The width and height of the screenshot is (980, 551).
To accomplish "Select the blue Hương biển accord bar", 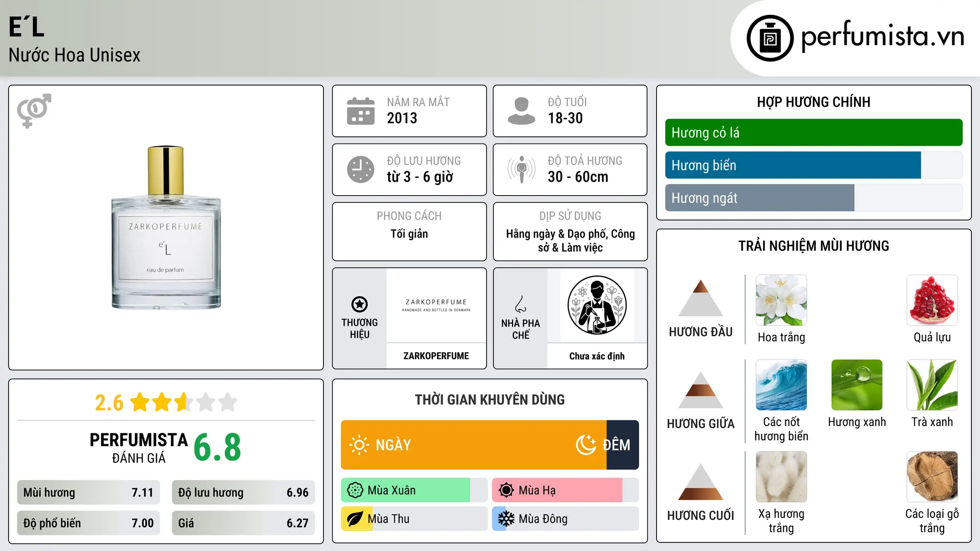I will coord(793,165).
